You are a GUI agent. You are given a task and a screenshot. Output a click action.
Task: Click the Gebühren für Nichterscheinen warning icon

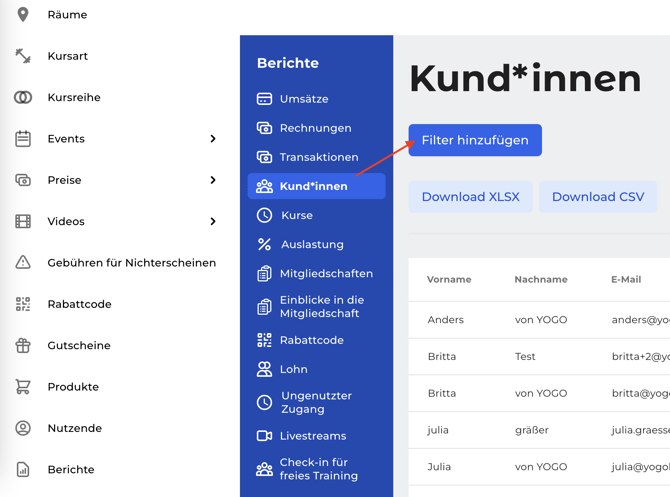[x=23, y=263]
